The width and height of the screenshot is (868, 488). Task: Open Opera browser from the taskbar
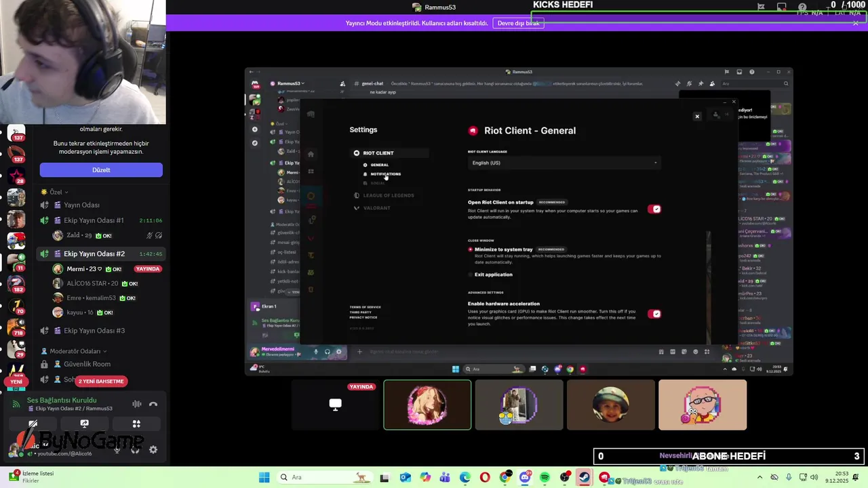[485, 477]
